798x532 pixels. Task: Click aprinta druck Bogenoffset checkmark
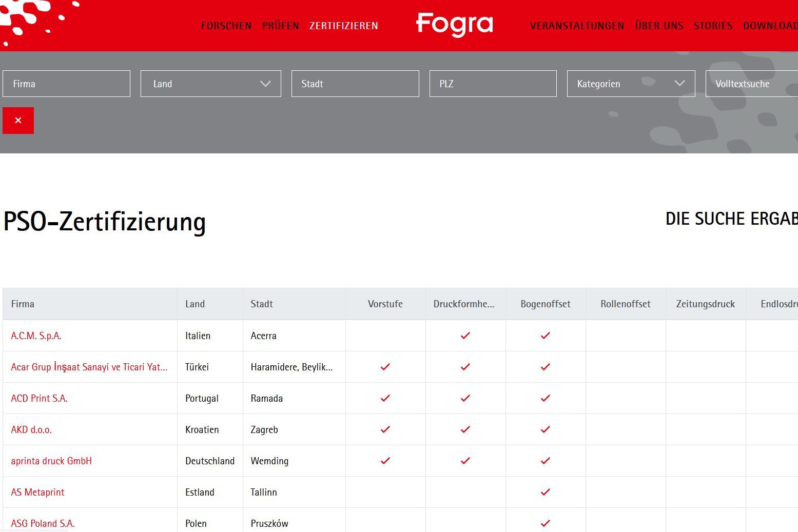(546, 461)
